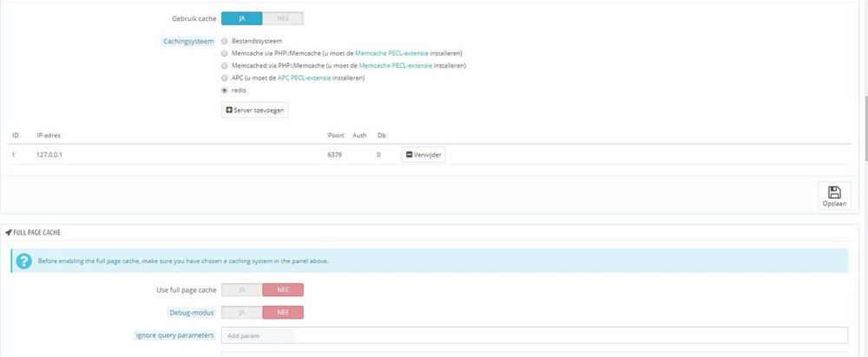Image resolution: width=868 pixels, height=357 pixels.
Task: Select NEE for Use full page cache
Action: (x=283, y=290)
